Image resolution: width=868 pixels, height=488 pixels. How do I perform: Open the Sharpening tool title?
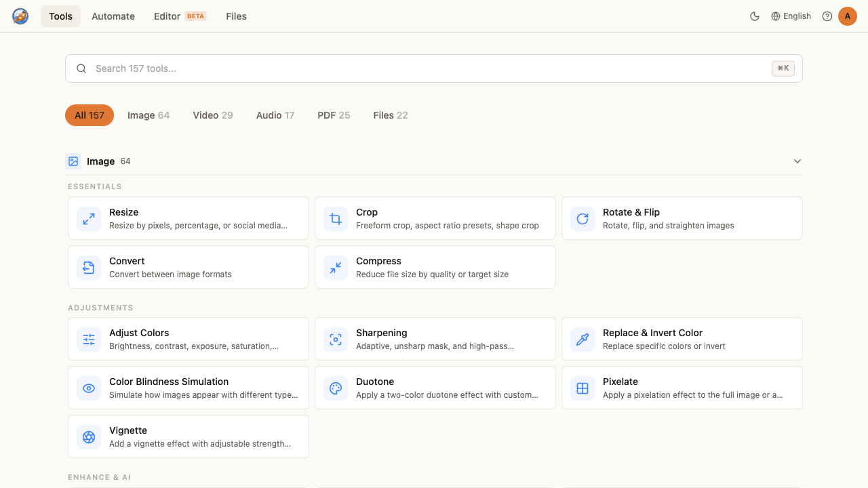(x=382, y=333)
